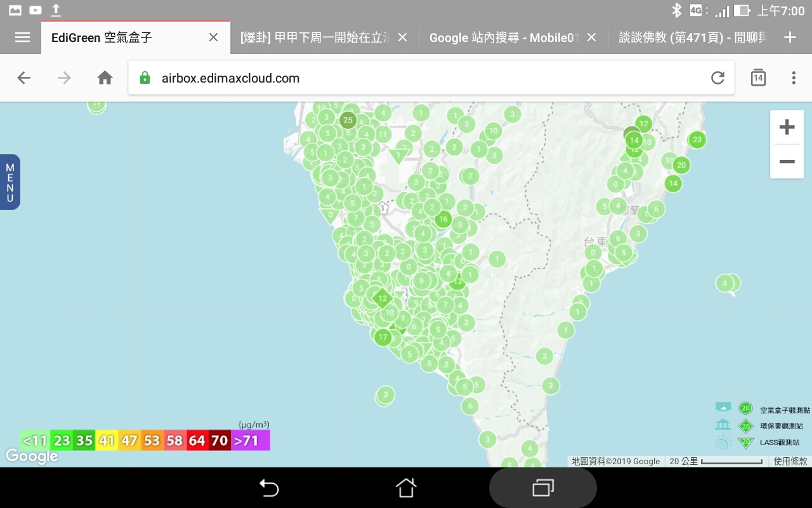
Task: Select map marker 17
Action: (383, 337)
